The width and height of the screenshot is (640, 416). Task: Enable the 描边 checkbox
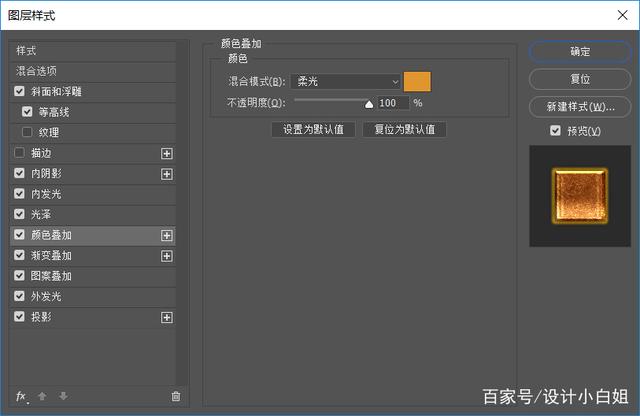[19, 153]
